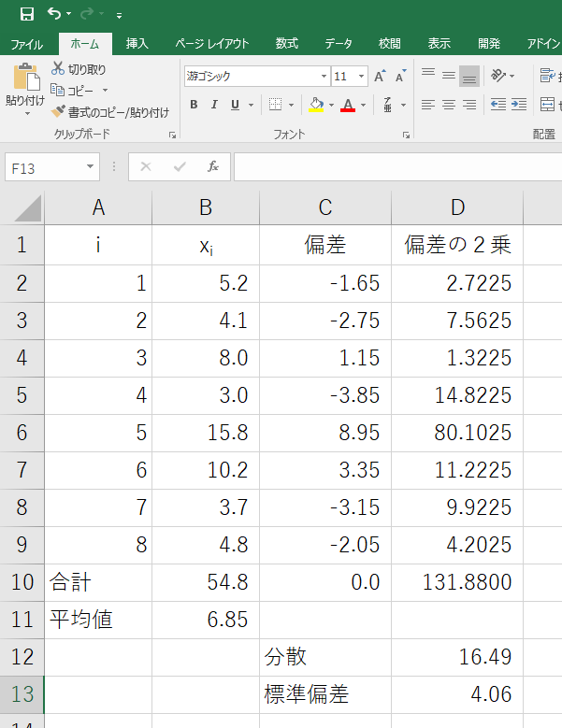Open the underline style dropdown arrow
The width and height of the screenshot is (562, 728).
pyautogui.click(x=251, y=105)
